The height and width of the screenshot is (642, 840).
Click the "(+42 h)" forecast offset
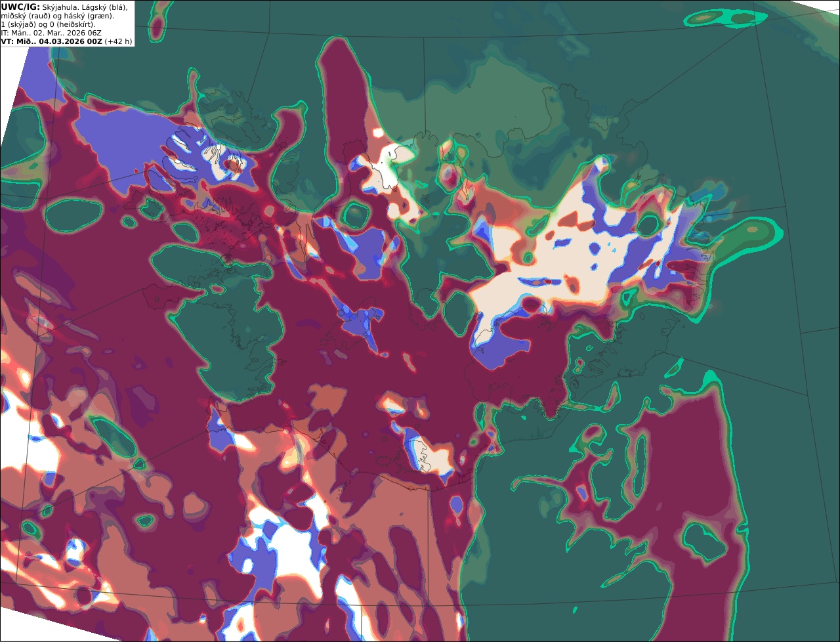click(x=118, y=41)
